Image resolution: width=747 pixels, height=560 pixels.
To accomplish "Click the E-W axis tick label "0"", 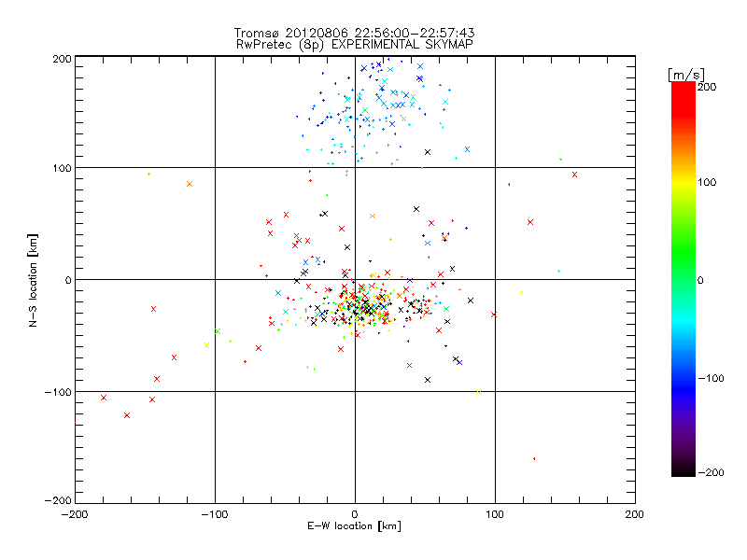I will coord(355,514).
